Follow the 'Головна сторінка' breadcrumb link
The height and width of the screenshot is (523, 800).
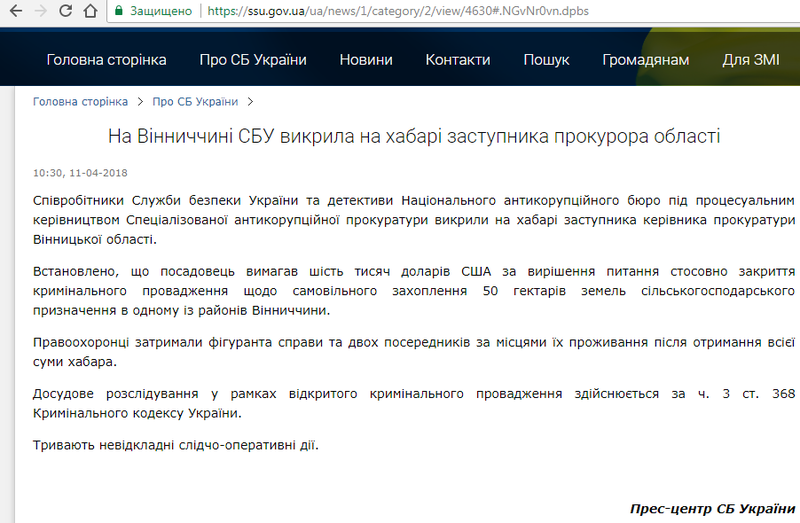(80, 102)
